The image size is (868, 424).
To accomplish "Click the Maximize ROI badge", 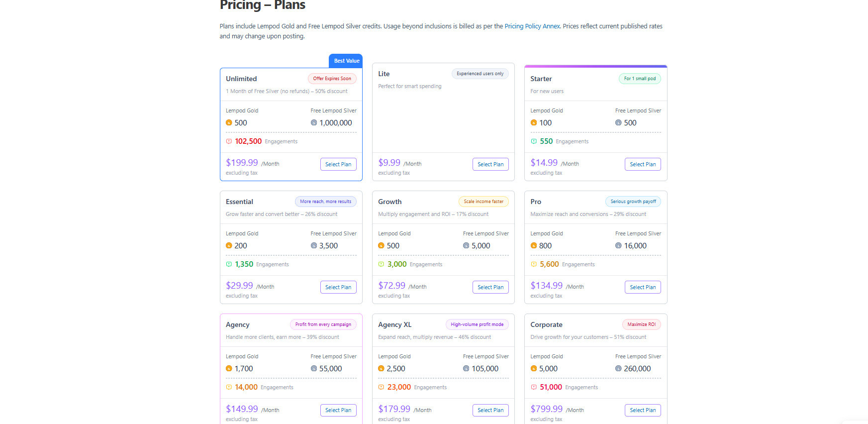I will point(642,324).
